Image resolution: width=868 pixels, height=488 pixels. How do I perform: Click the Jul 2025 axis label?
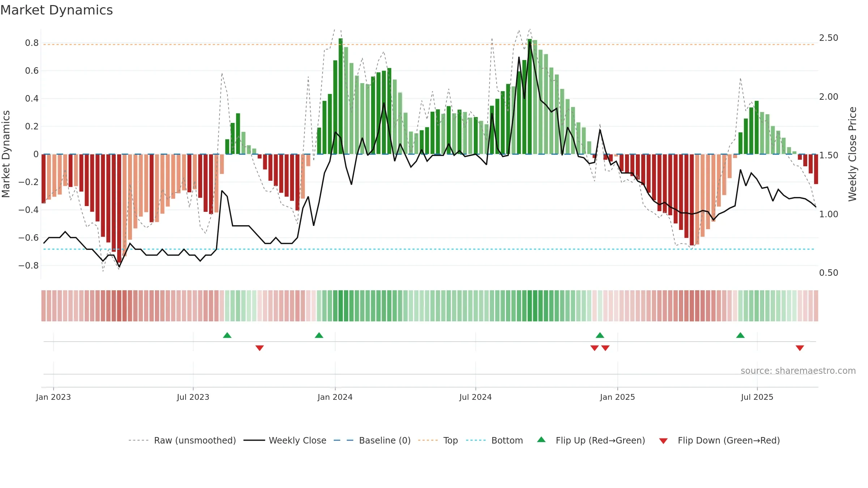click(757, 397)
